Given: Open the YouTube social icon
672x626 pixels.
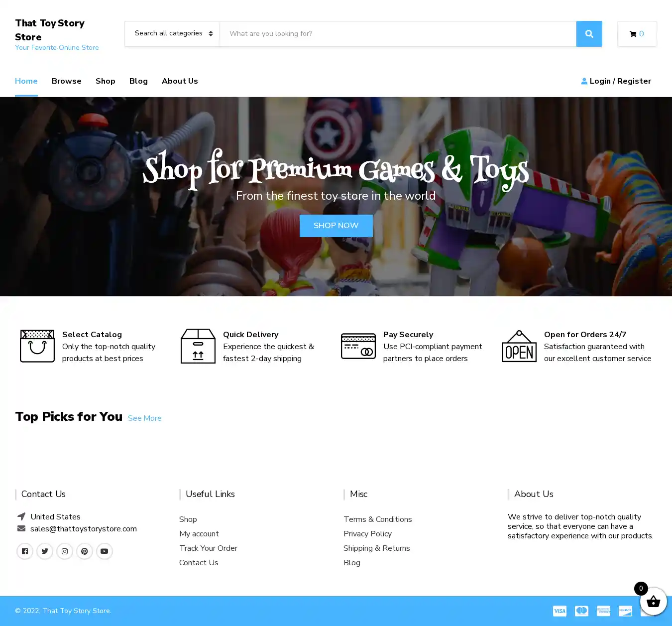Looking at the screenshot, I should (105, 551).
